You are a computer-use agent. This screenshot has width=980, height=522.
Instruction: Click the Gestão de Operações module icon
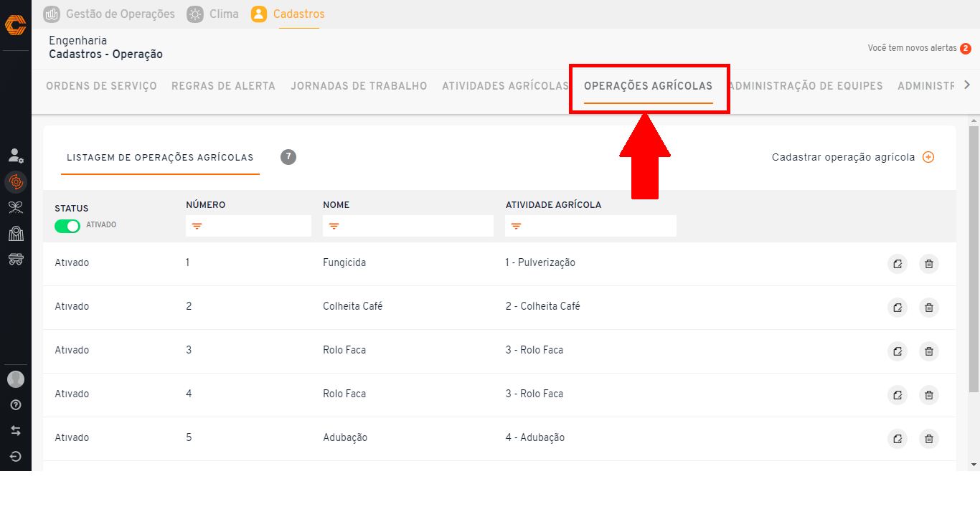pos(52,14)
